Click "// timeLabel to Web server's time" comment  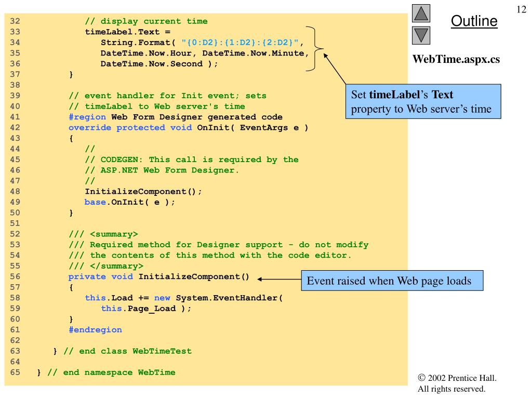coord(157,106)
